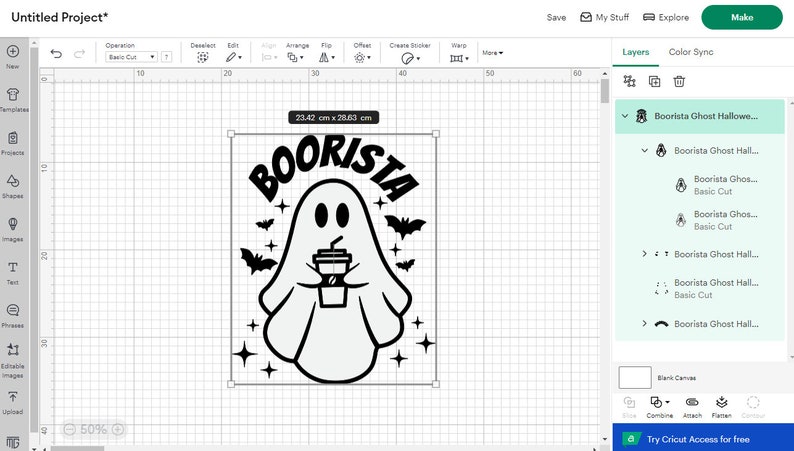Screen dimensions: 794x451
Task: Click the Blank Canvas color swatch
Action: click(635, 378)
